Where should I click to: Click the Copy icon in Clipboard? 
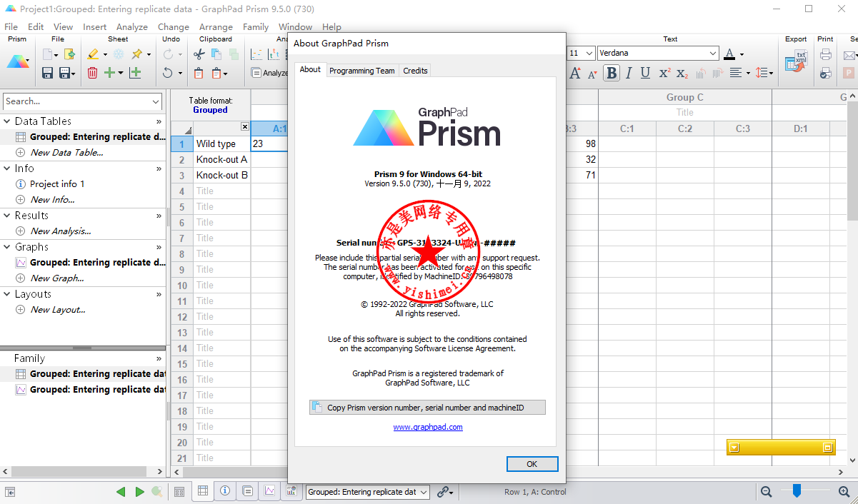point(216,54)
